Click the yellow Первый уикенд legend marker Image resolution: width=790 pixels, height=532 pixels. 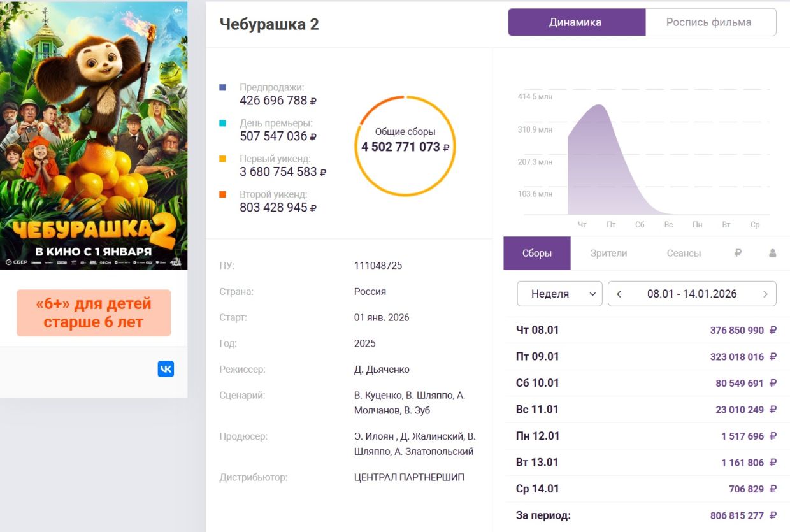(x=222, y=159)
